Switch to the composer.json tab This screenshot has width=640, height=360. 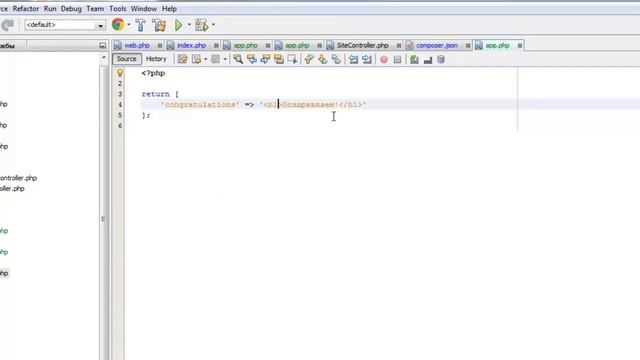(x=437, y=46)
